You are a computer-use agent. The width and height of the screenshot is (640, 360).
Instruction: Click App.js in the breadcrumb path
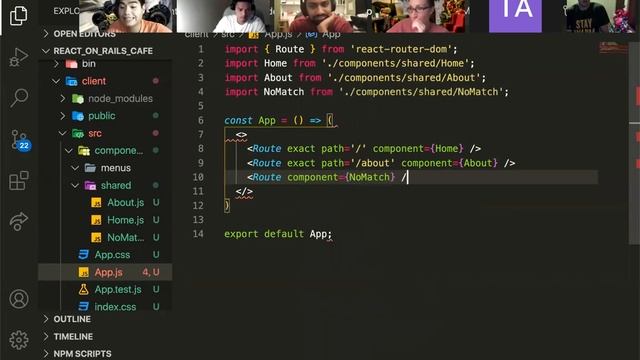tap(278, 35)
